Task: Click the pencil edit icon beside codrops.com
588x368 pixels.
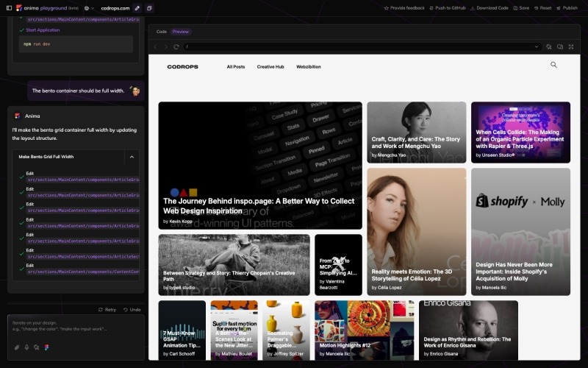Action: point(137,7)
